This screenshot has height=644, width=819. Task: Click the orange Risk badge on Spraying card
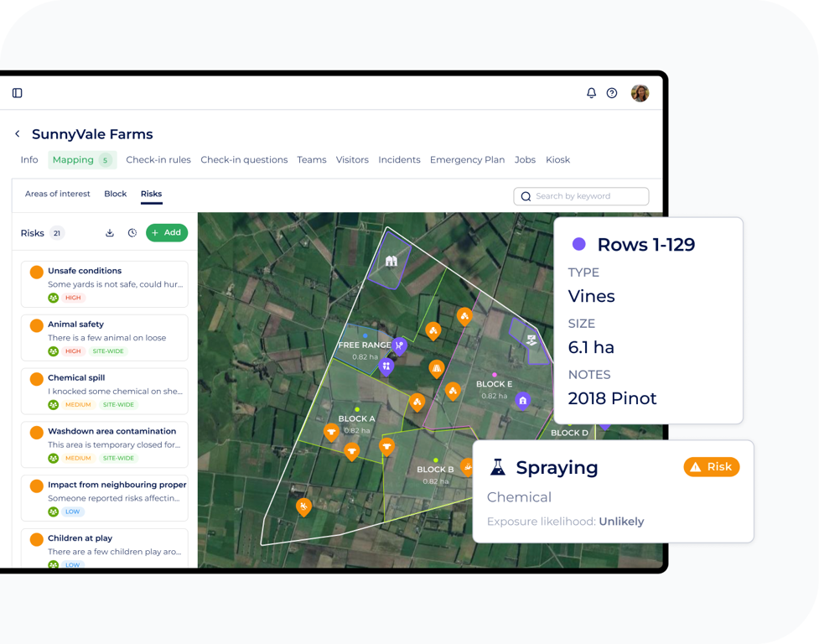tap(711, 467)
